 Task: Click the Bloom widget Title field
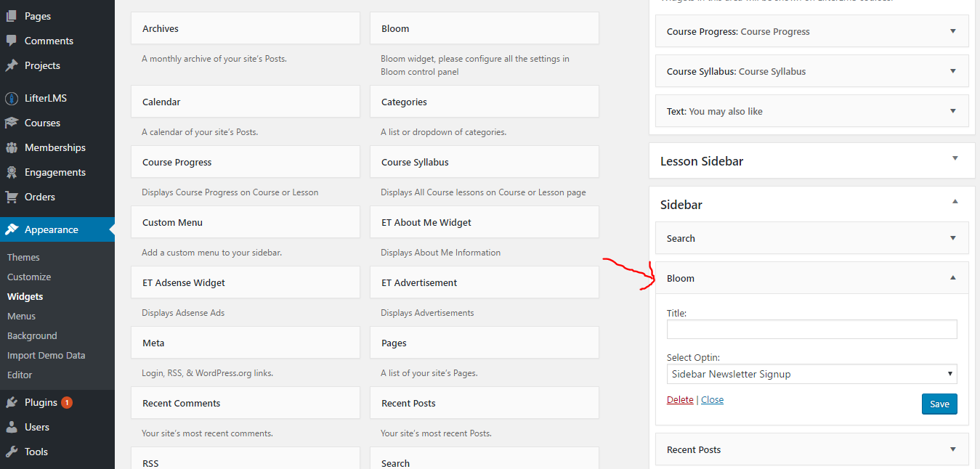click(x=812, y=329)
